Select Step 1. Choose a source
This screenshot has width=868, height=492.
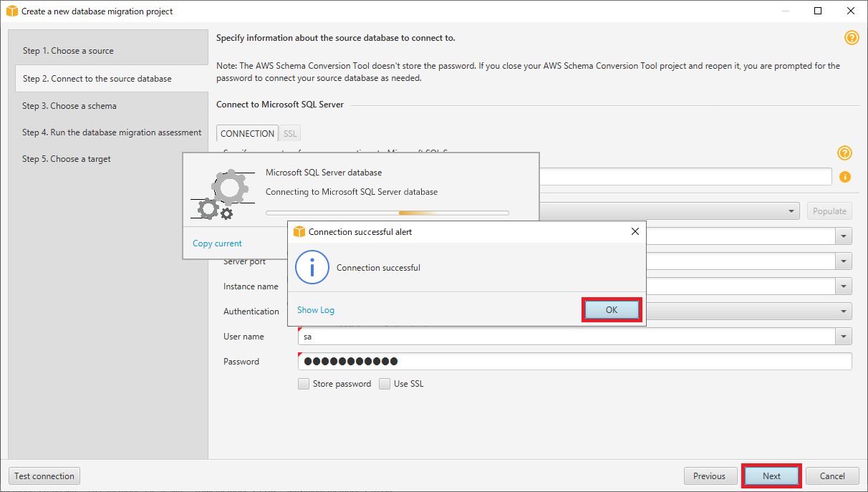(68, 51)
